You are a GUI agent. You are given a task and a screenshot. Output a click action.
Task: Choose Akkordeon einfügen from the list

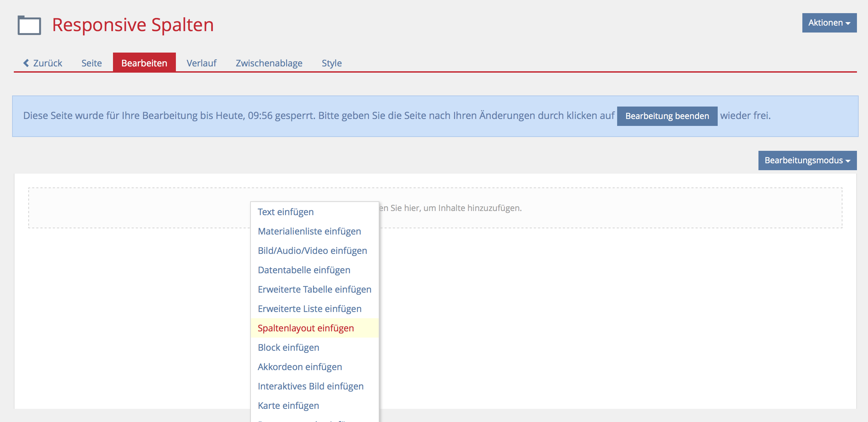pyautogui.click(x=300, y=367)
